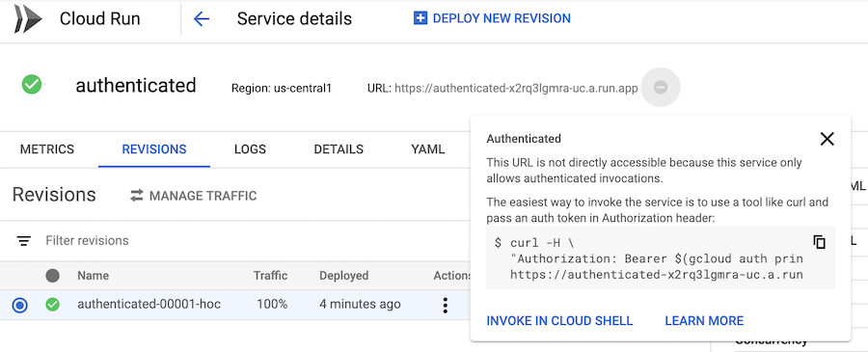Click revision name authenticated-00001-hoc
Viewport: 868px width, 352px height.
pyautogui.click(x=149, y=305)
